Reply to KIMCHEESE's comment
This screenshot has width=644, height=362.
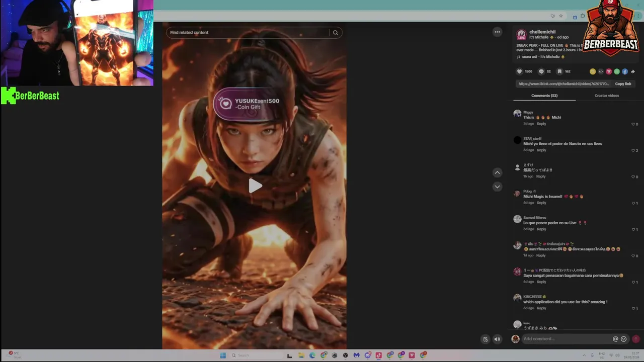(x=541, y=308)
